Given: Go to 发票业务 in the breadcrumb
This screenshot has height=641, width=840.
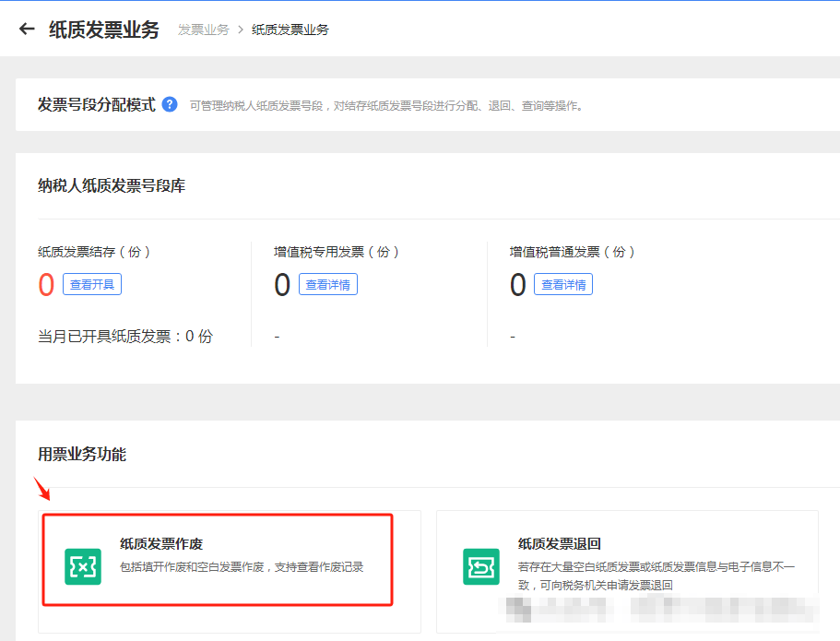Looking at the screenshot, I should point(203,30).
